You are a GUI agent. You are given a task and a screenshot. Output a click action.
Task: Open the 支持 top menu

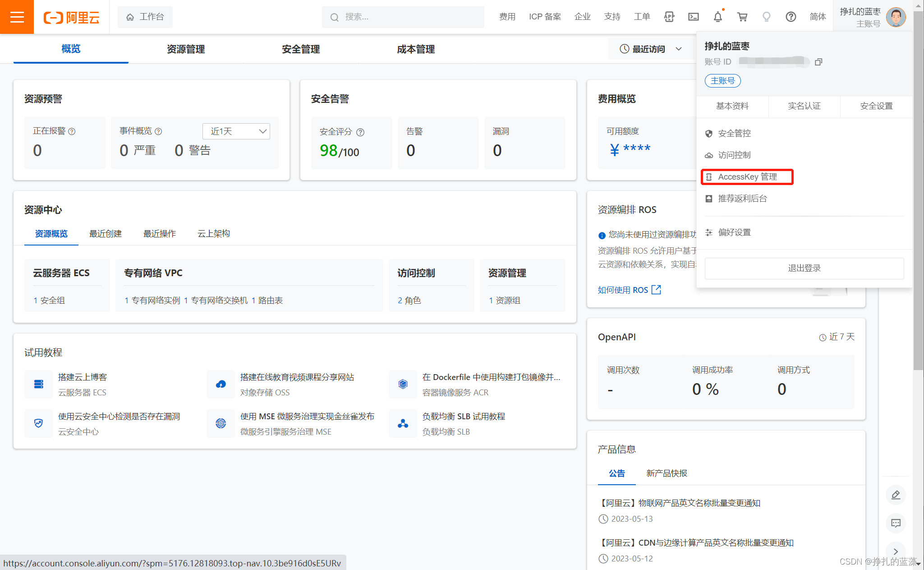coord(612,17)
